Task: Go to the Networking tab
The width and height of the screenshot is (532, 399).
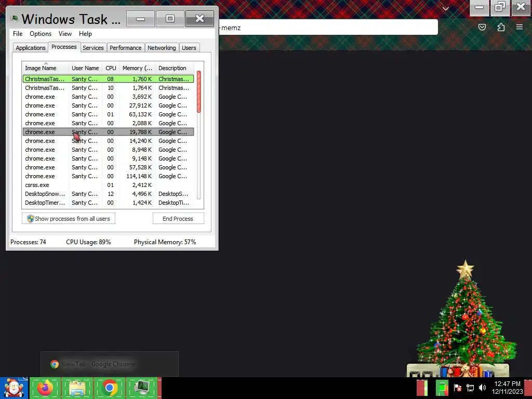Action: pos(162,48)
